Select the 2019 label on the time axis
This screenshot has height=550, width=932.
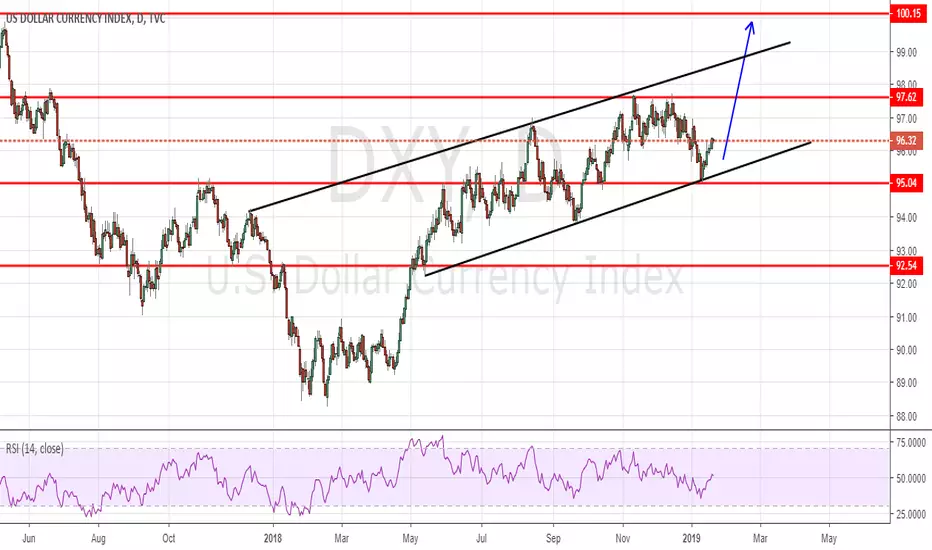[x=692, y=539]
